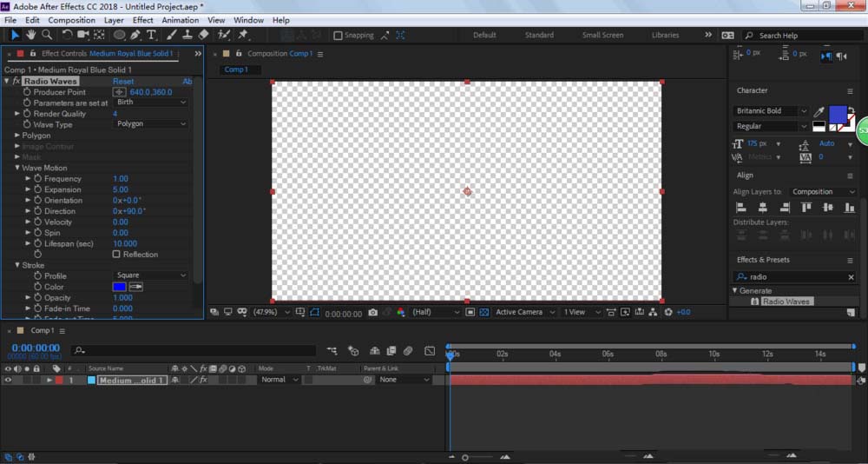This screenshot has height=464, width=868.
Task: Switch to the Small Screen workspace
Action: [603, 35]
